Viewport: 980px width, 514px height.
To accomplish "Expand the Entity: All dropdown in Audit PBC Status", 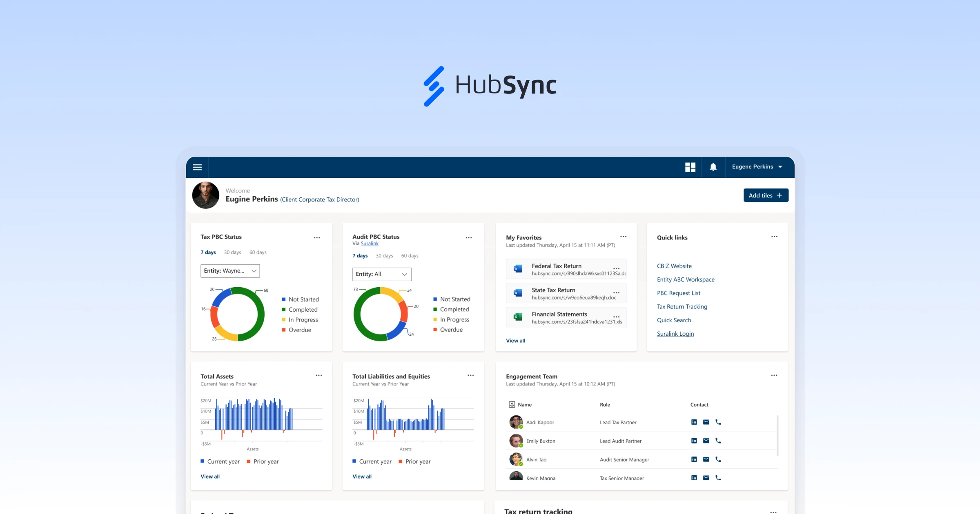I will pos(381,274).
